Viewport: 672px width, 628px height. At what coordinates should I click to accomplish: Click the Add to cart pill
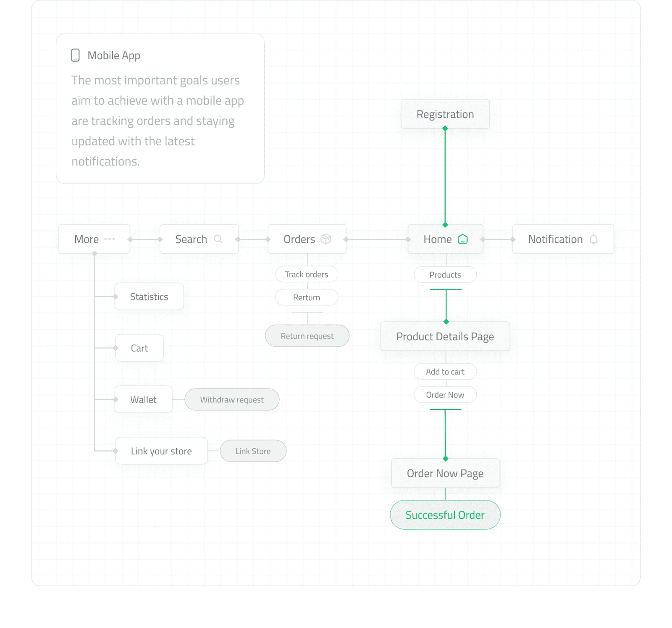pyautogui.click(x=445, y=372)
